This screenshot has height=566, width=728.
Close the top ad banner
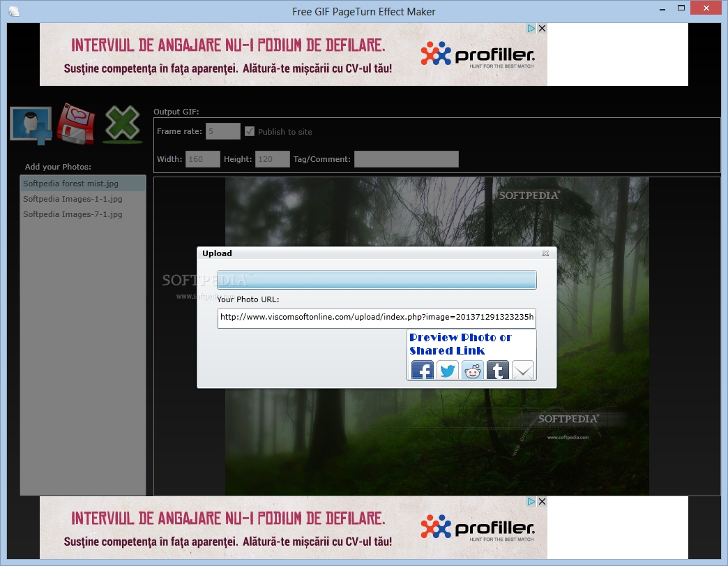click(542, 29)
